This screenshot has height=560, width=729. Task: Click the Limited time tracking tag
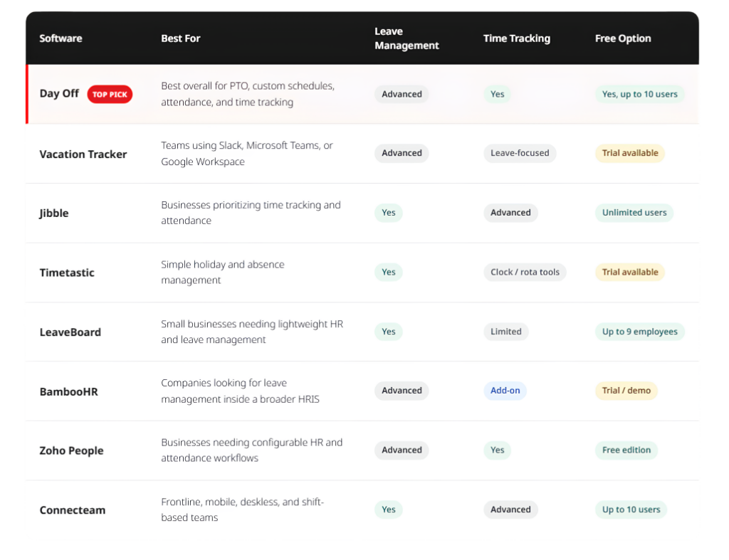pyautogui.click(x=506, y=332)
